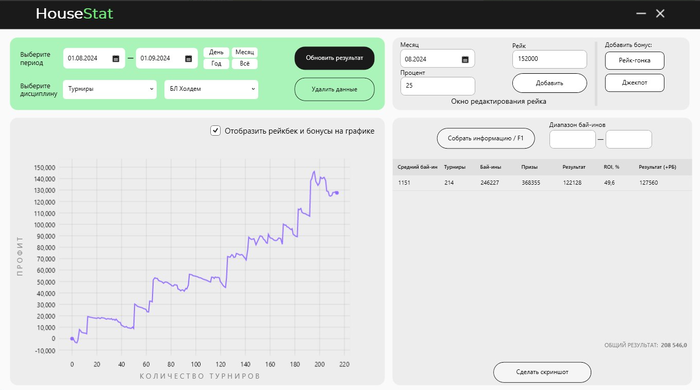Add a Джекпот bonus

(x=634, y=83)
